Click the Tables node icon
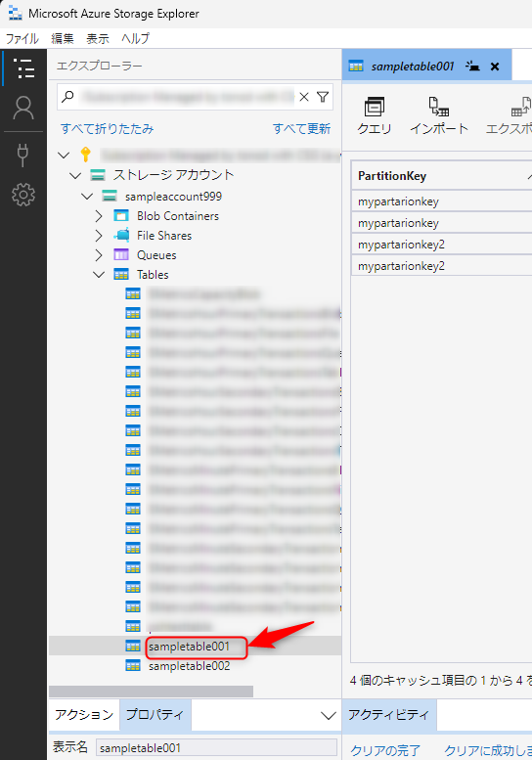This screenshot has width=532, height=760. [x=121, y=274]
